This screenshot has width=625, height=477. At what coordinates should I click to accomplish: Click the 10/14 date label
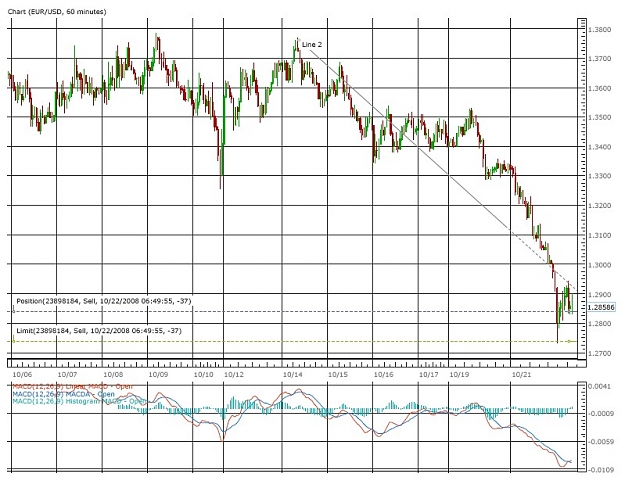[x=293, y=375]
